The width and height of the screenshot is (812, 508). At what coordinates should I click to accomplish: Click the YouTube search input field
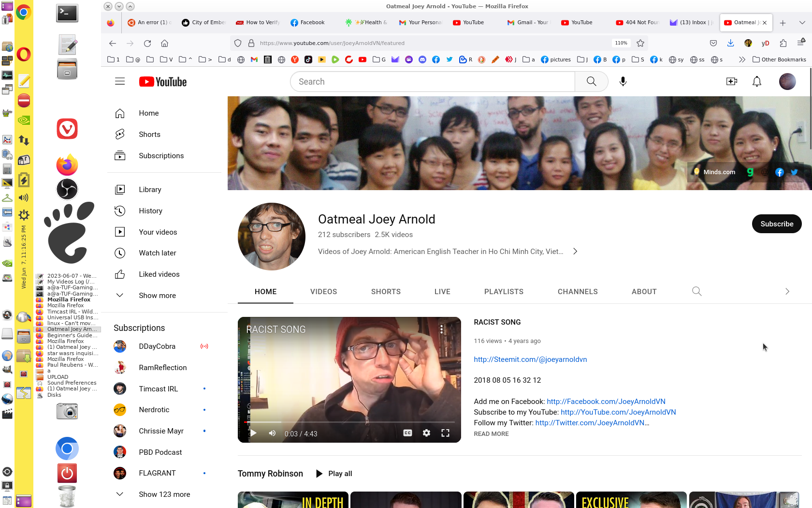433,81
